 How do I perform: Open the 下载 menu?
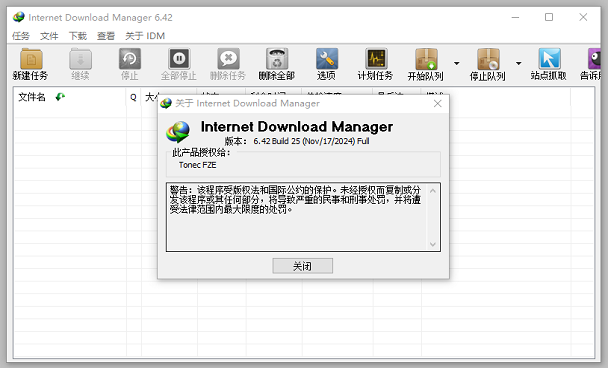coord(78,36)
